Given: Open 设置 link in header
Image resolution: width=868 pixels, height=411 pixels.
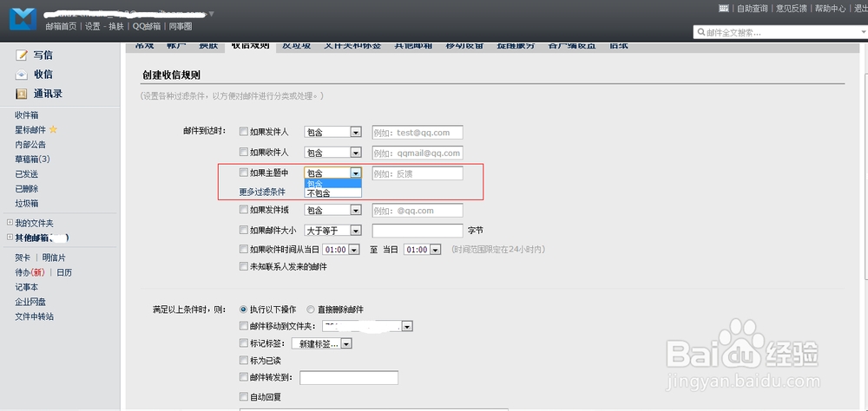Looking at the screenshot, I should 93,26.
